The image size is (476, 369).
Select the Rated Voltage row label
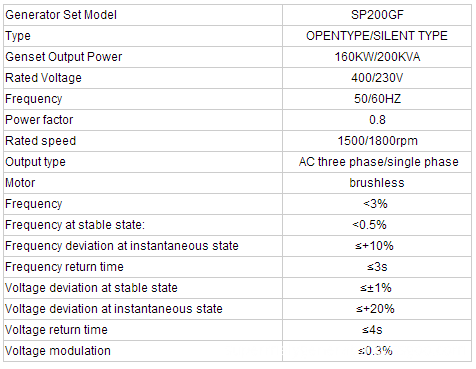pyautogui.click(x=43, y=78)
